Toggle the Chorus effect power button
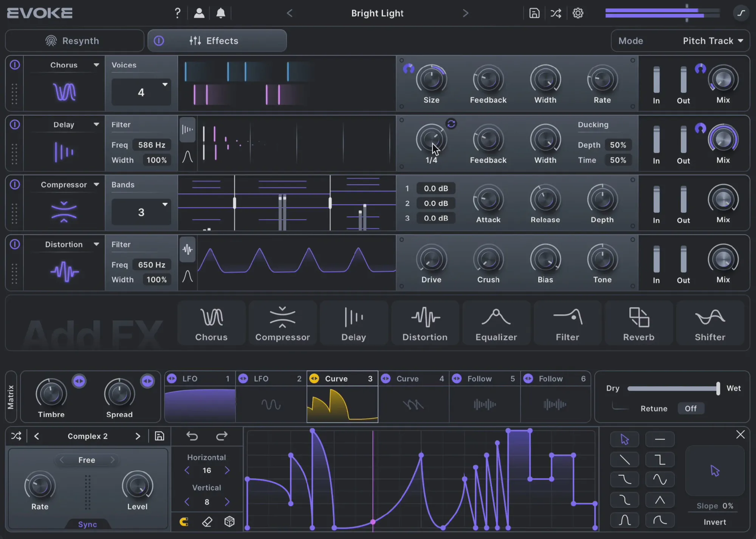The width and height of the screenshot is (756, 539). 15,65
